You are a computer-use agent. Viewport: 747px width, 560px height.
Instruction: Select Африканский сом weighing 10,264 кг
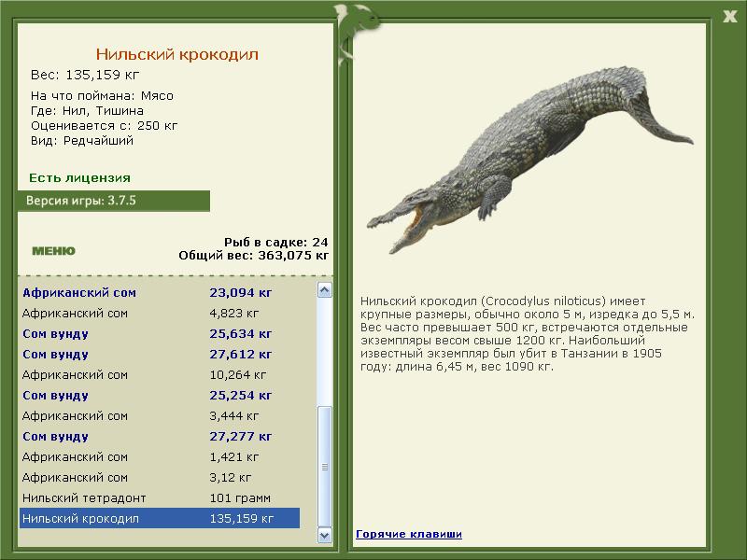pyautogui.click(x=160, y=375)
